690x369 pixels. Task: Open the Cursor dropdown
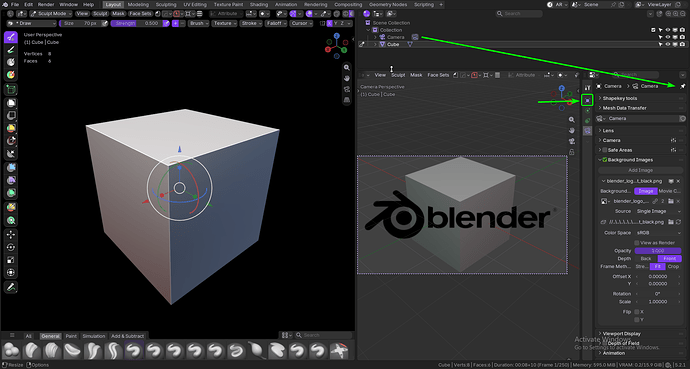(301, 23)
